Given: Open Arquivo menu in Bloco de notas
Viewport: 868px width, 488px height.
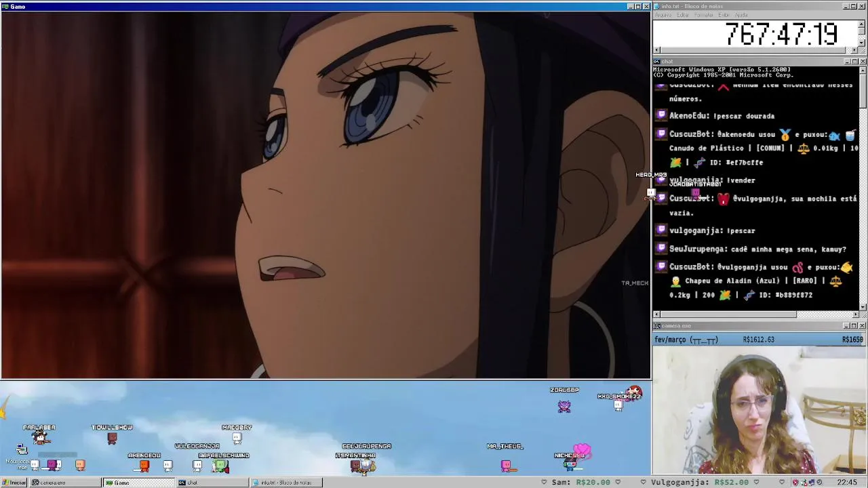Looking at the screenshot, I should point(663,15).
